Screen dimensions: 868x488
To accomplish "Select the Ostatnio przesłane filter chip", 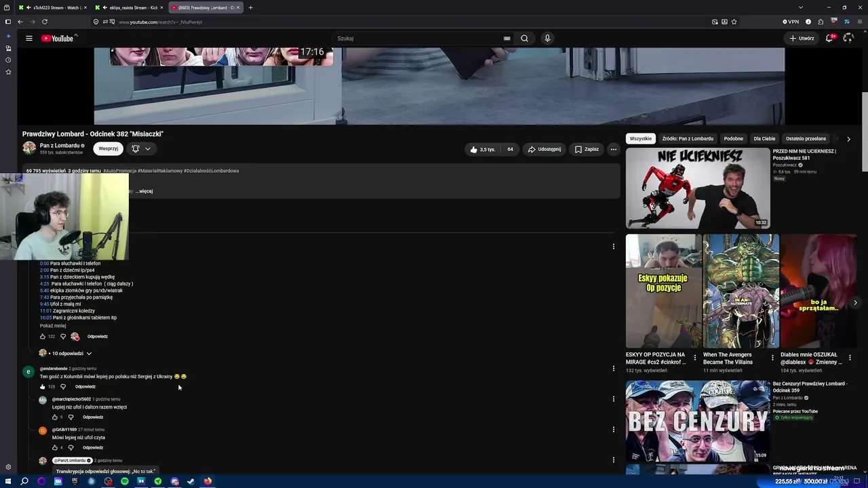I will point(806,139).
